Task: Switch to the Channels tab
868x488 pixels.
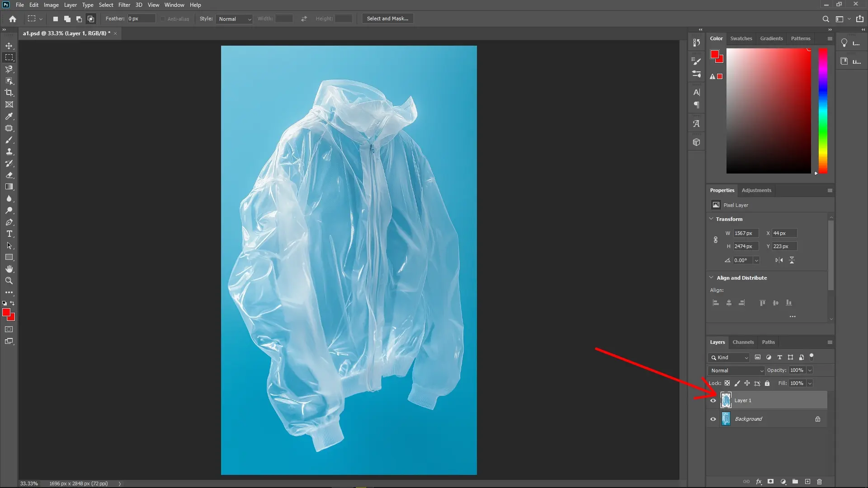Action: [743, 342]
